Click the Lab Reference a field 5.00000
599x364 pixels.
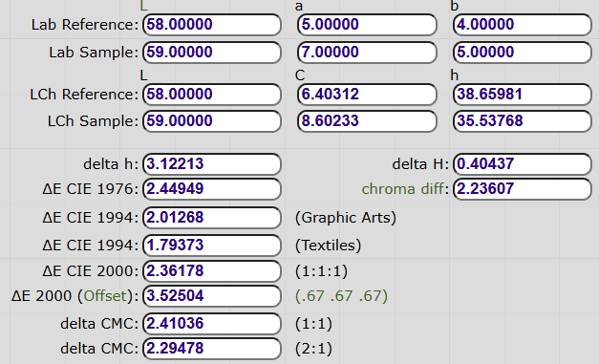(367, 25)
